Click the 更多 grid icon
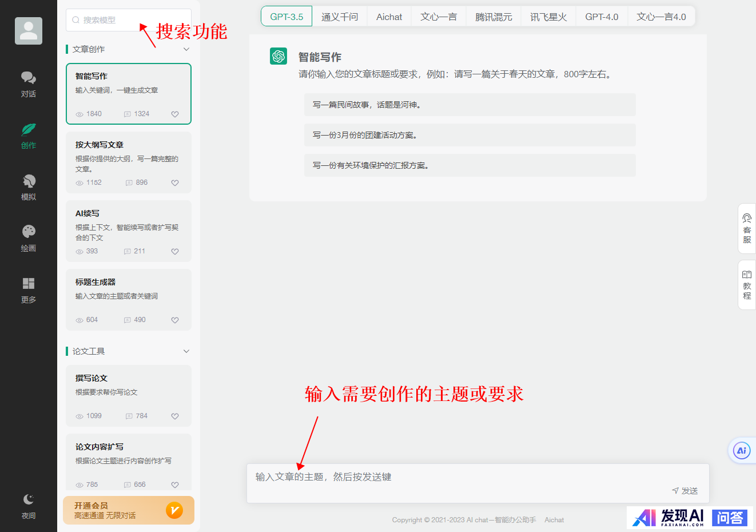756x532 pixels. pyautogui.click(x=28, y=284)
